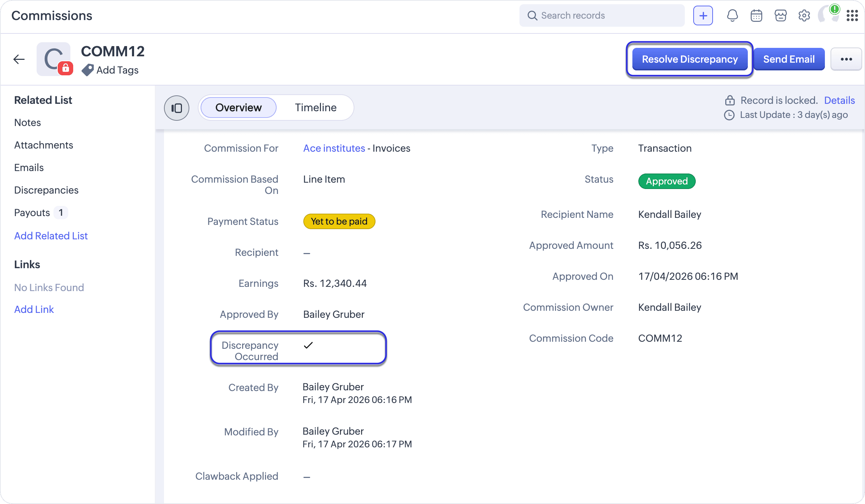Click the Approved status badge
The image size is (865, 504).
[667, 181]
